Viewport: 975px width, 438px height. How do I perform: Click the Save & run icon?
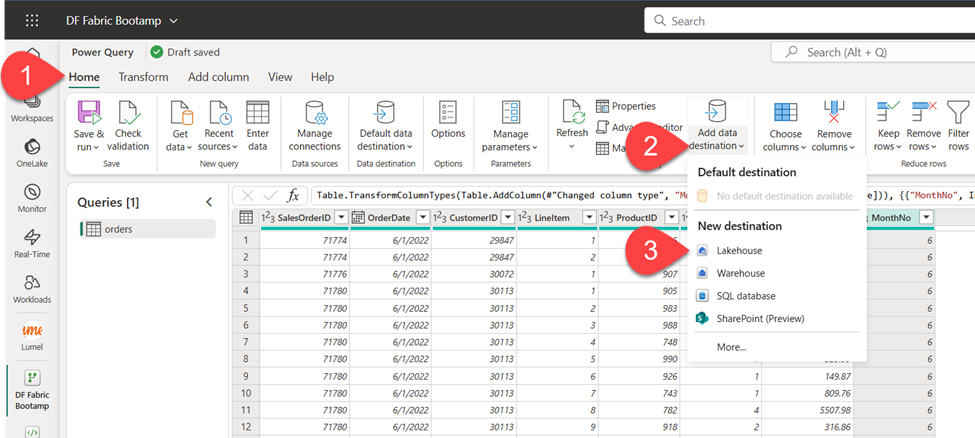[x=89, y=113]
